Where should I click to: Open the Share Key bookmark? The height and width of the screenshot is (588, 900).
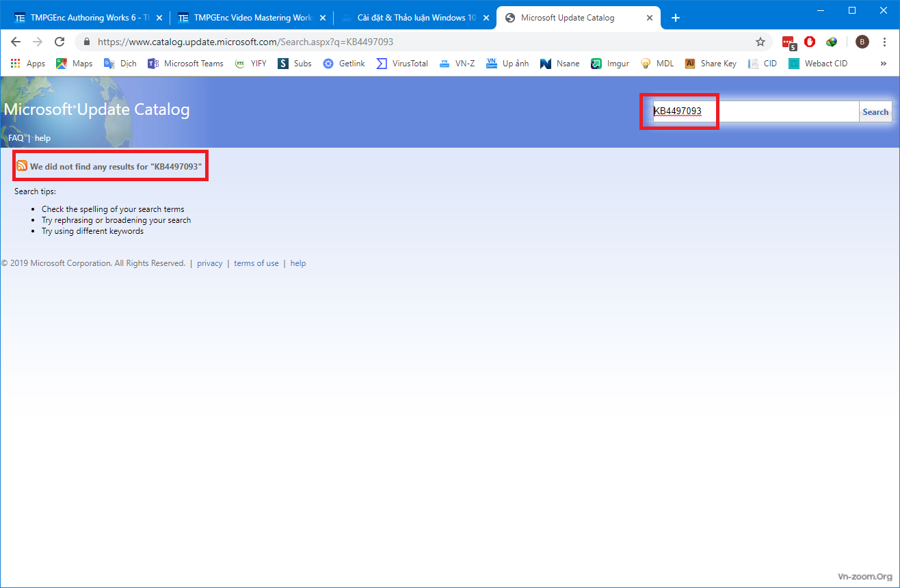[711, 64]
